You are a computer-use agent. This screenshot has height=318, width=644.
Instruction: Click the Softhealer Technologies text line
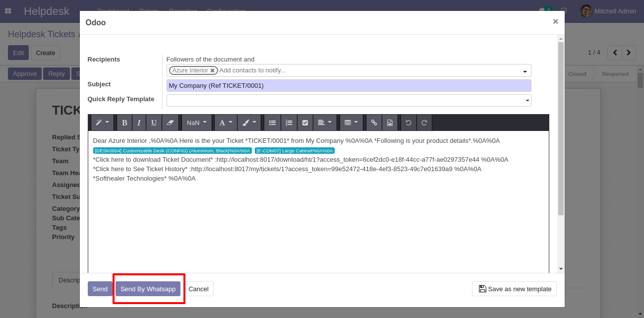pyautogui.click(x=144, y=179)
